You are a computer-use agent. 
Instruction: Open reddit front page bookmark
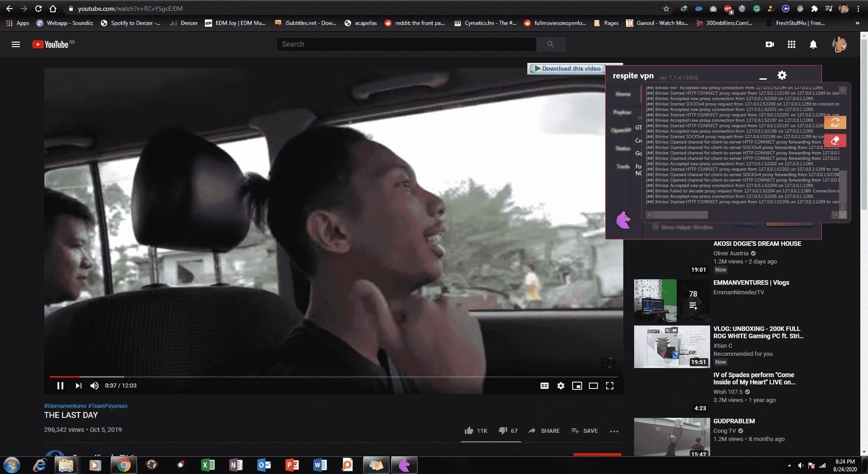click(x=415, y=23)
